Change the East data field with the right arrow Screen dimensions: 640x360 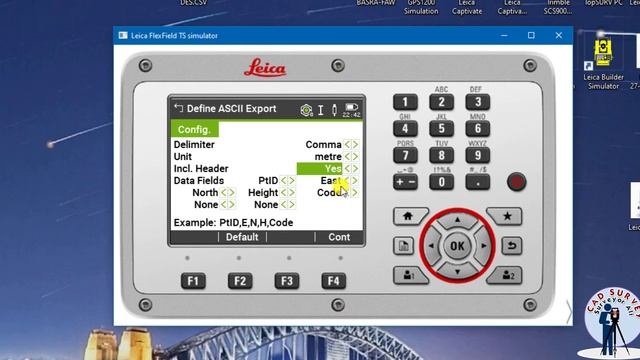[x=356, y=180]
